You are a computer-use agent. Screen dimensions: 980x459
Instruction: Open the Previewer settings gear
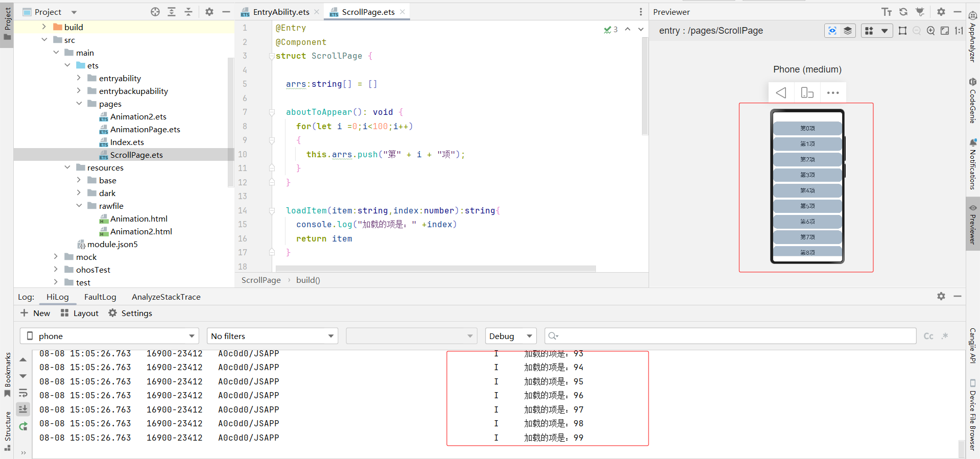(941, 12)
